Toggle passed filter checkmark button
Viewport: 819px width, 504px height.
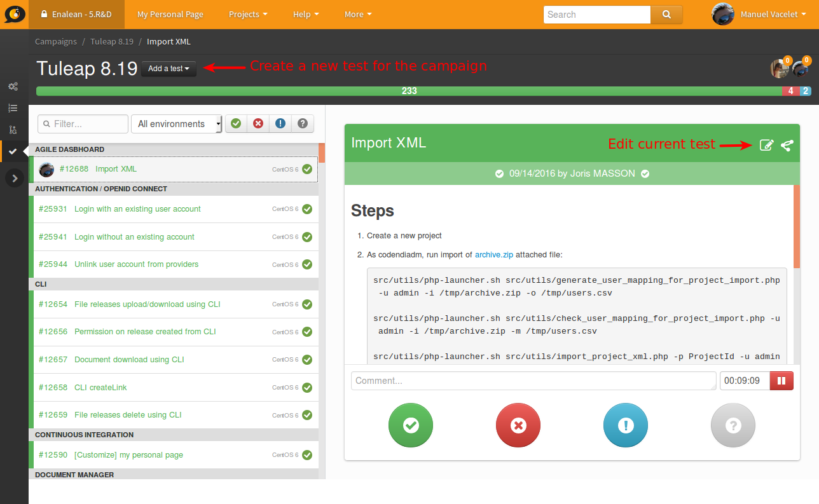(x=236, y=123)
